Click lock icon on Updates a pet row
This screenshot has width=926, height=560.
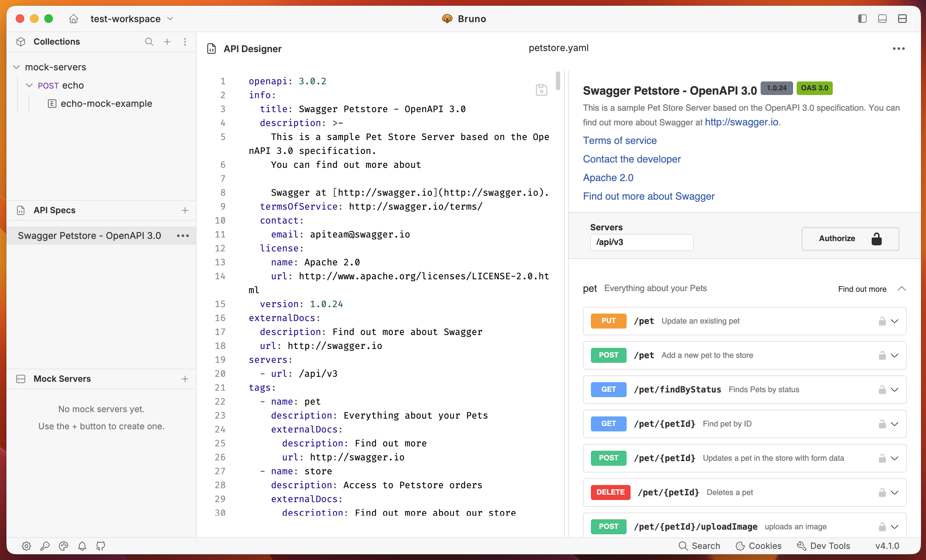pyautogui.click(x=882, y=458)
